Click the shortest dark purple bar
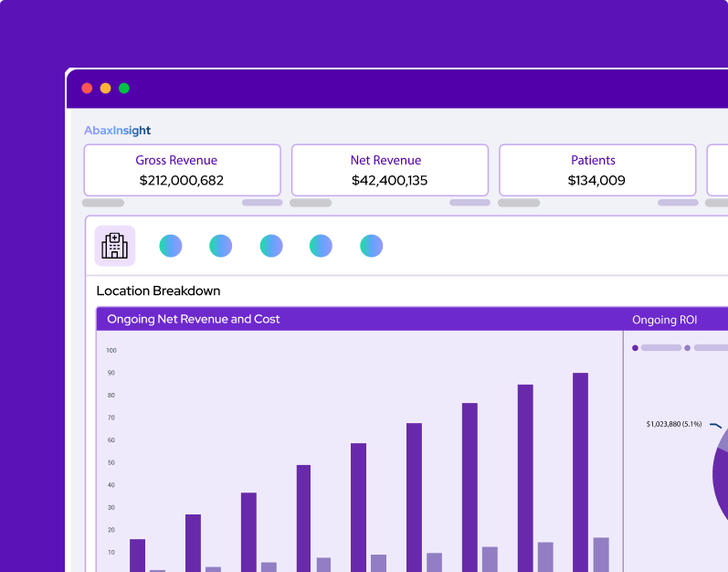This screenshot has height=572, width=728. click(x=137, y=556)
